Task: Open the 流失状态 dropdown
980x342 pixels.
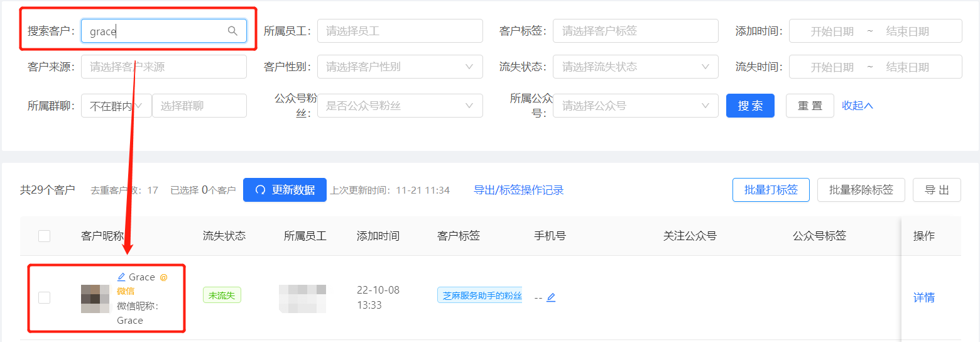Action: (x=636, y=67)
